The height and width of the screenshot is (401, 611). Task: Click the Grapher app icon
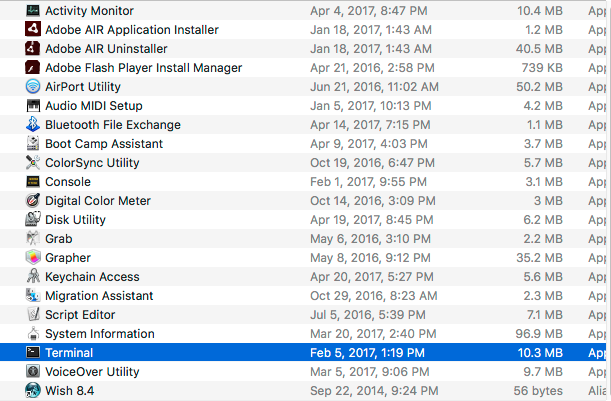point(33,257)
